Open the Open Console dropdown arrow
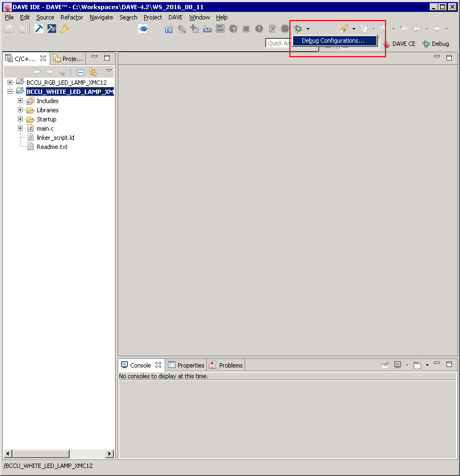 427,365
